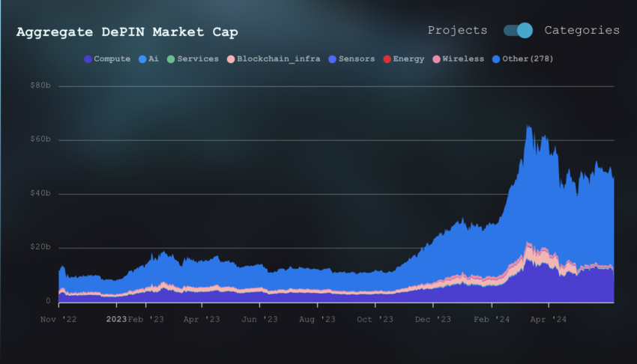Toggle the Other(278) legend label
This screenshot has width=637, height=364.
(528, 59)
